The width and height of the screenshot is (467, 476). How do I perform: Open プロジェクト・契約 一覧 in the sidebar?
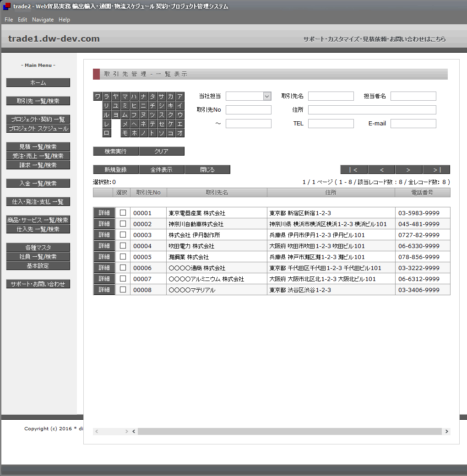[x=38, y=119]
